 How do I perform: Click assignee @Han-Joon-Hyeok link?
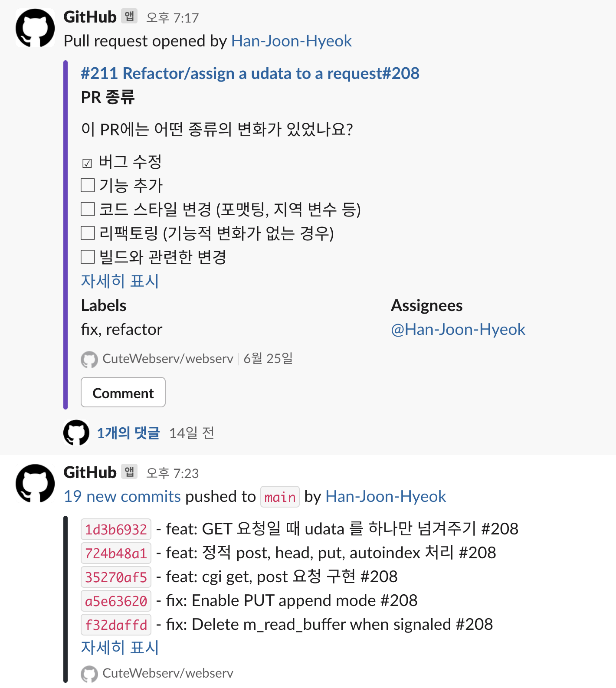click(x=458, y=330)
